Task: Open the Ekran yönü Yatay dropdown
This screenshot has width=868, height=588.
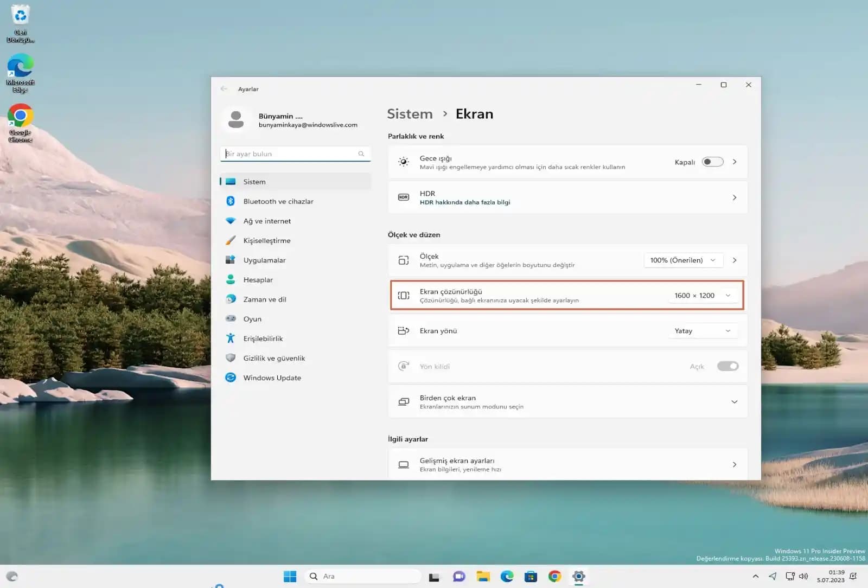Action: (x=702, y=331)
